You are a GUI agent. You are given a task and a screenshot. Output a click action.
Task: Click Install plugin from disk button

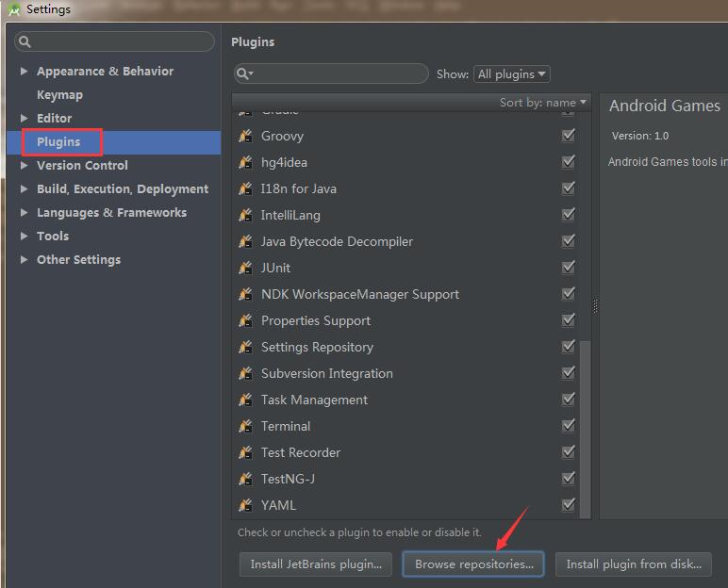(634, 564)
